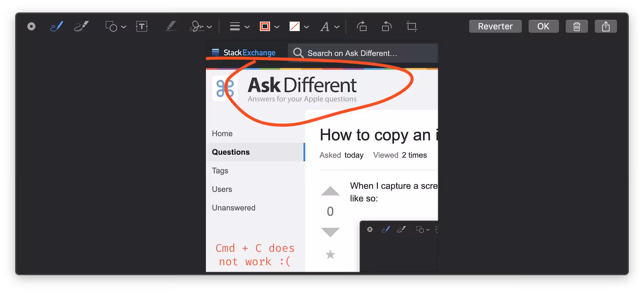Open the StackExchange logo link

point(244,53)
